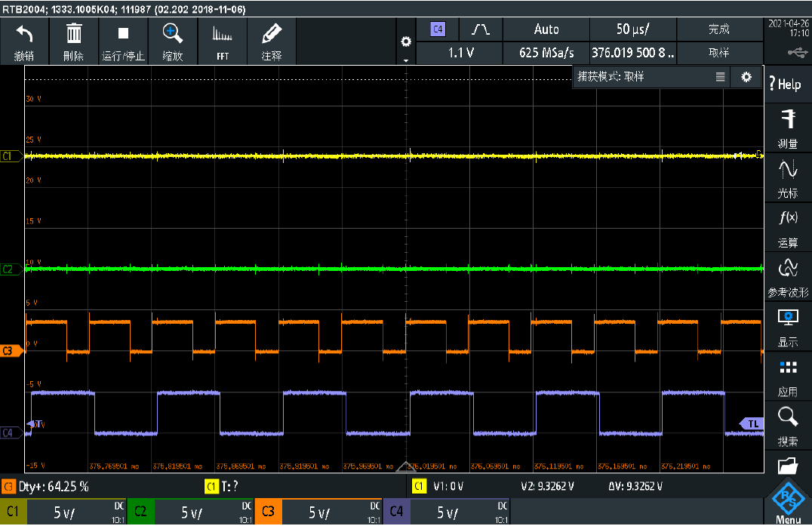Screen dimensions: 812x526
Task: Toggle channel C3 with its bottom label
Action: 268,512
